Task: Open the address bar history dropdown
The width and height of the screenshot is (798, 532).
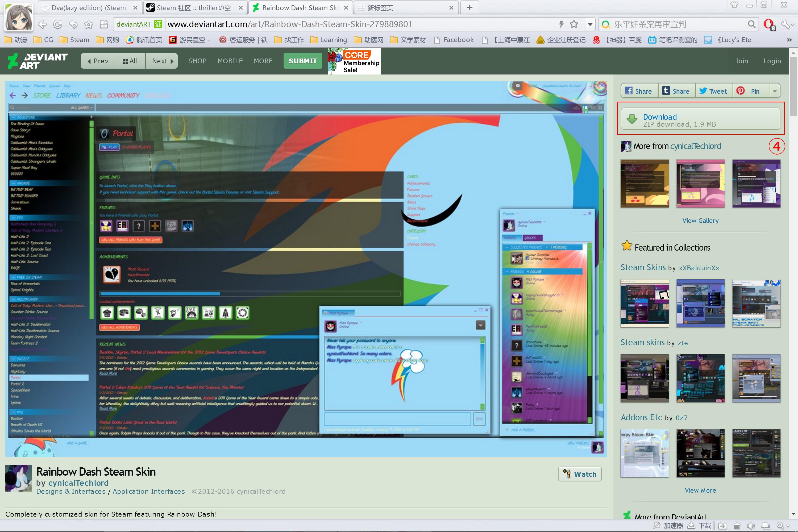Action: [590, 24]
